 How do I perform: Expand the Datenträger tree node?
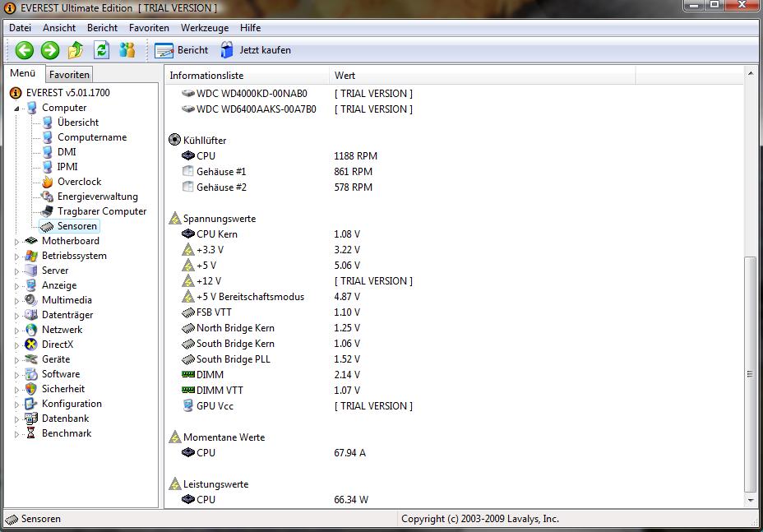click(16, 316)
